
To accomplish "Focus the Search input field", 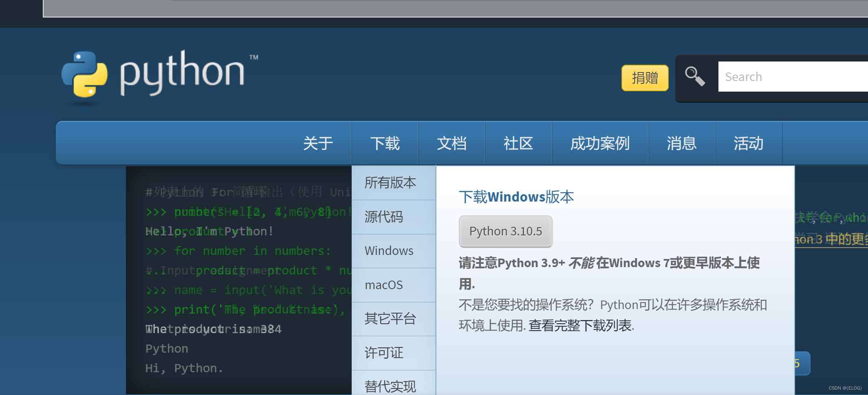I will [793, 77].
